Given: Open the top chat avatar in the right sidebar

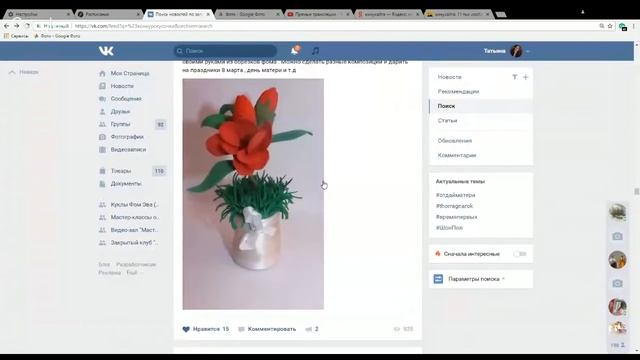Looking at the screenshot, I should pos(617,212).
